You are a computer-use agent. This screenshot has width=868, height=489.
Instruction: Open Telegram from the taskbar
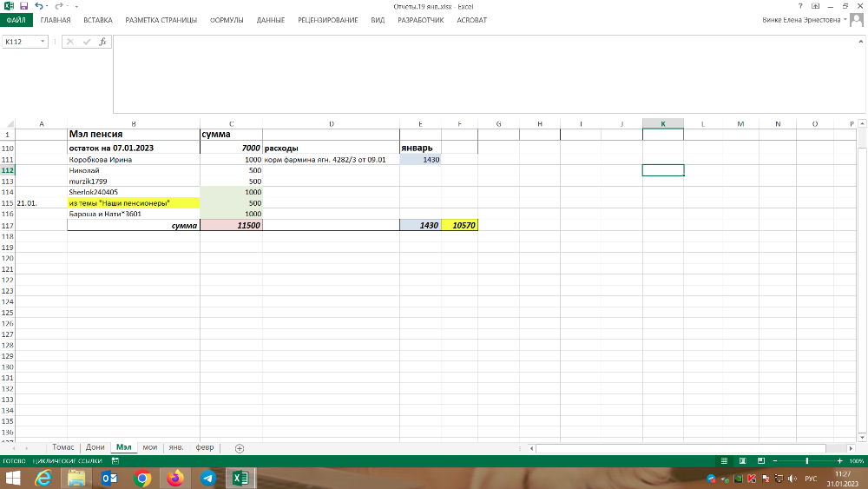pos(208,478)
